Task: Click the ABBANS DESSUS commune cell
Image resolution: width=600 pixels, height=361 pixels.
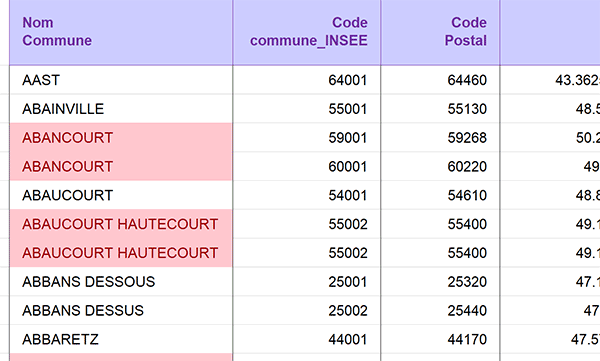Action: 121,310
